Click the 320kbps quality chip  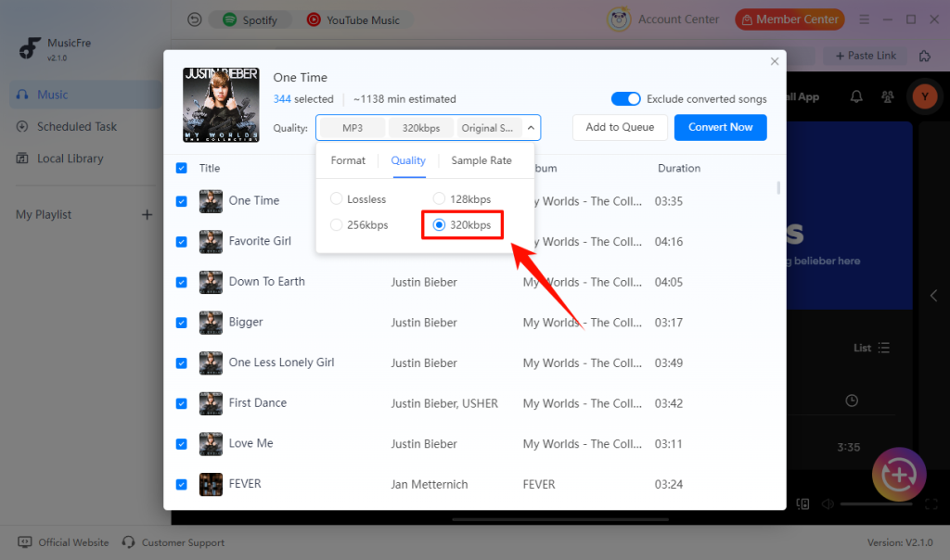click(421, 128)
